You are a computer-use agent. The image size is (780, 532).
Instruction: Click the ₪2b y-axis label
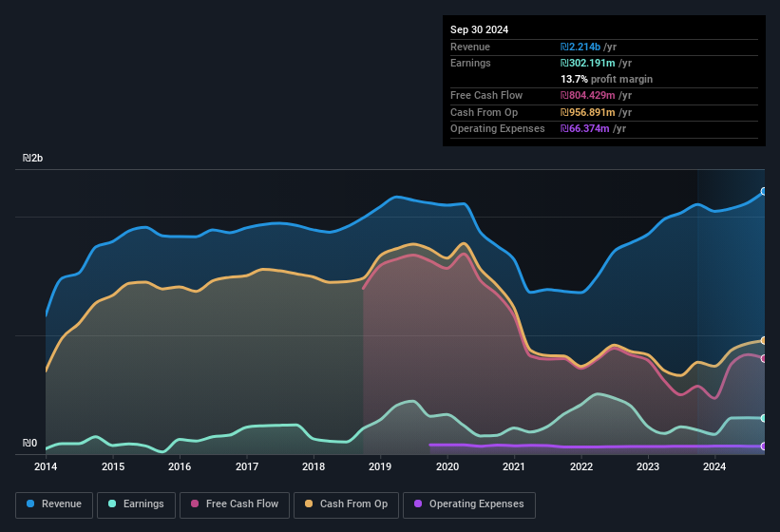pos(33,158)
